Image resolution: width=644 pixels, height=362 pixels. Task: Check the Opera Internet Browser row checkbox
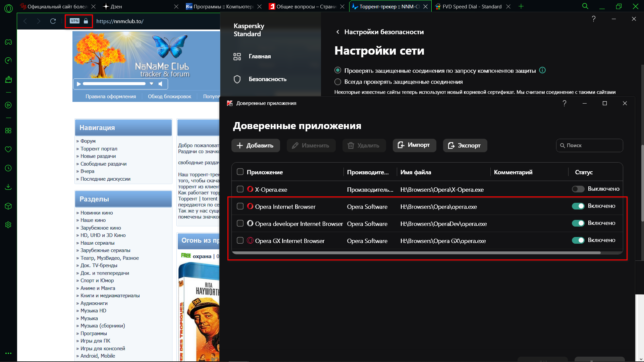[240, 206]
